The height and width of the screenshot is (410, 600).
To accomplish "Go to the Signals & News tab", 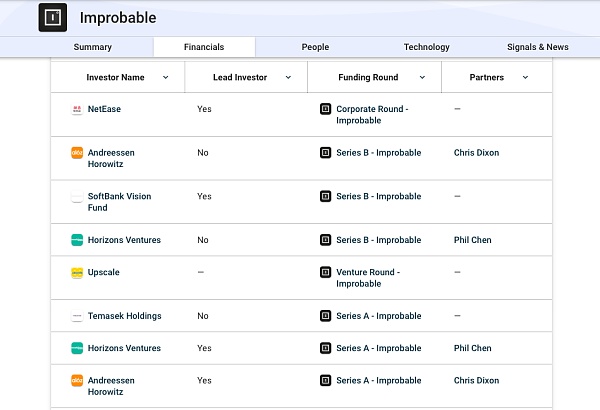I will tap(537, 47).
